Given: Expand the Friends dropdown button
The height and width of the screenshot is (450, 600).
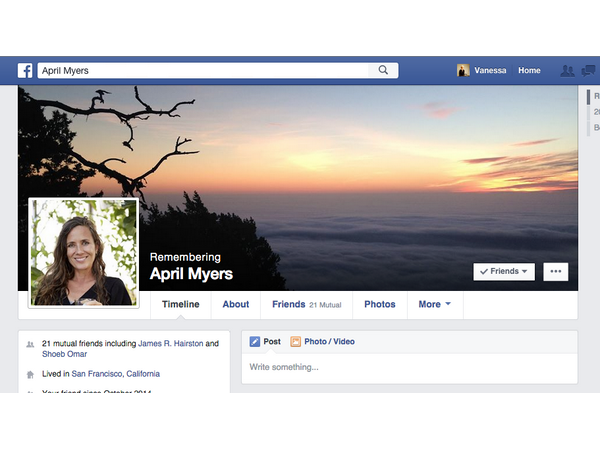Looking at the screenshot, I should click(504, 272).
